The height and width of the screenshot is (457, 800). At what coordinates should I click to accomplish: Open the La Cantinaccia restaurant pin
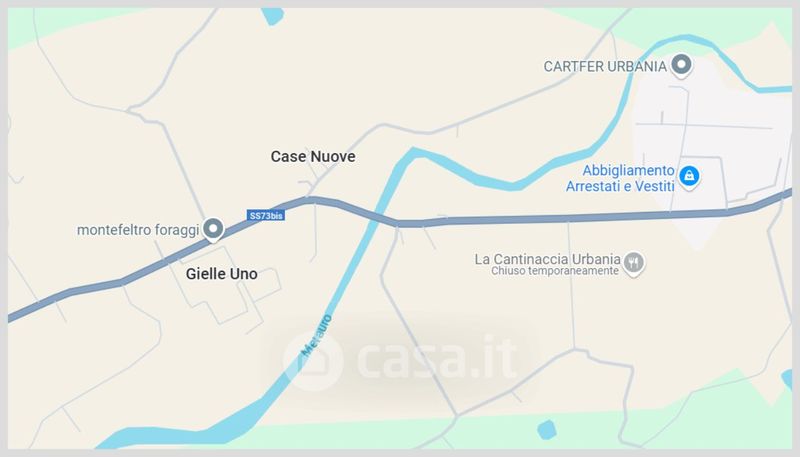coord(634,264)
